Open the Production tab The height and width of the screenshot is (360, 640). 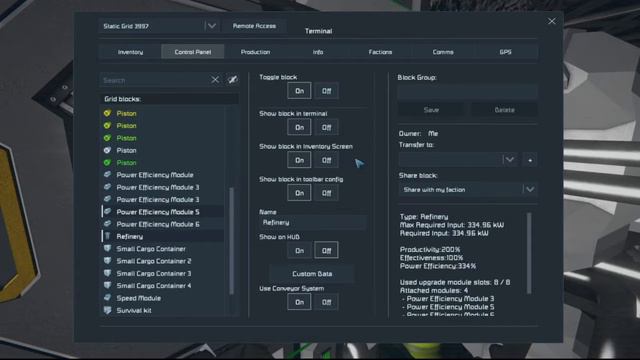pyautogui.click(x=255, y=52)
